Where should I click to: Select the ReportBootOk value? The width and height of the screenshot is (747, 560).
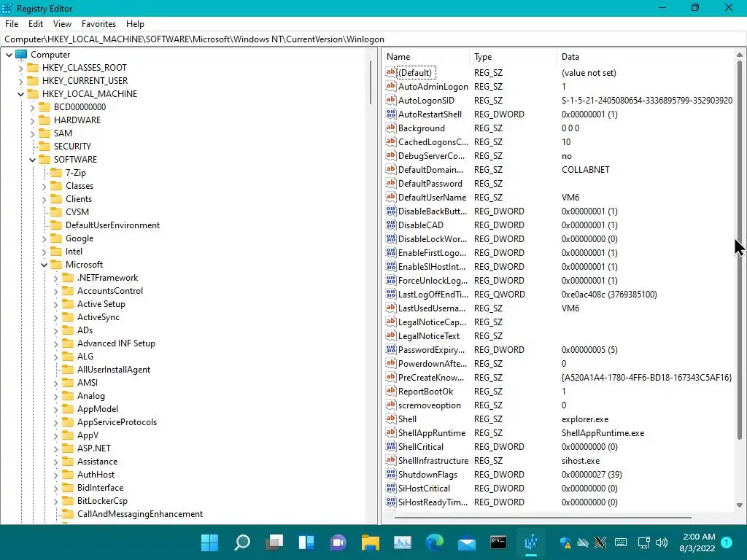(425, 392)
